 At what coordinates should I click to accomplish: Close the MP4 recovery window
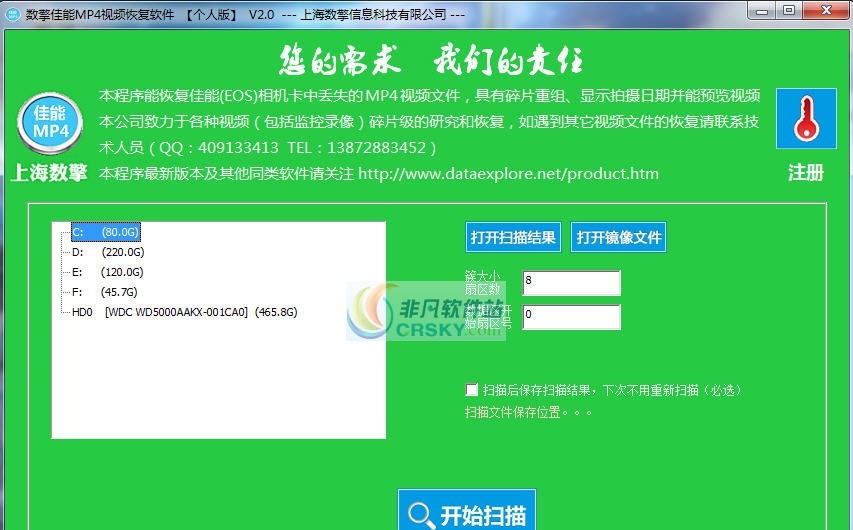tap(826, 11)
